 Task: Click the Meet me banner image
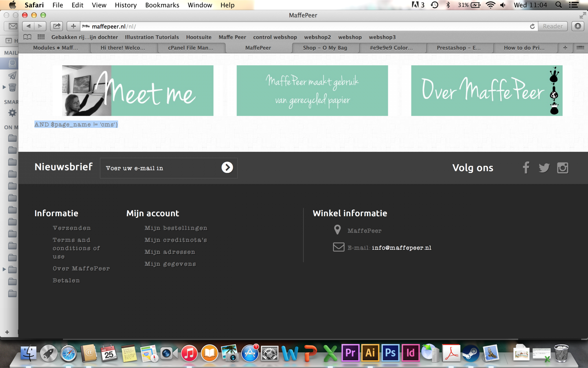pyautogui.click(x=138, y=91)
